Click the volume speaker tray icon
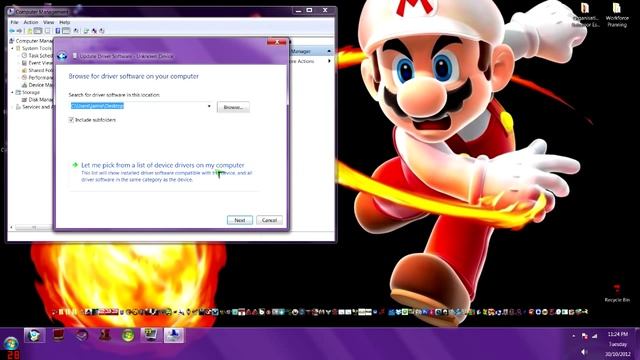 tap(584, 352)
